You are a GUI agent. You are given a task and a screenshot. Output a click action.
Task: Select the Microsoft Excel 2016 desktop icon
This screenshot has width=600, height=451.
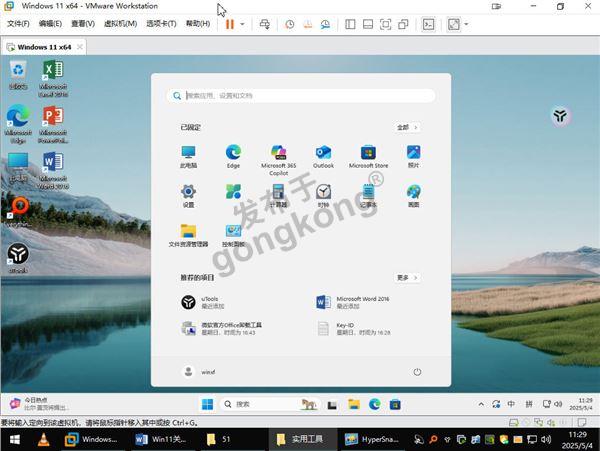point(53,79)
